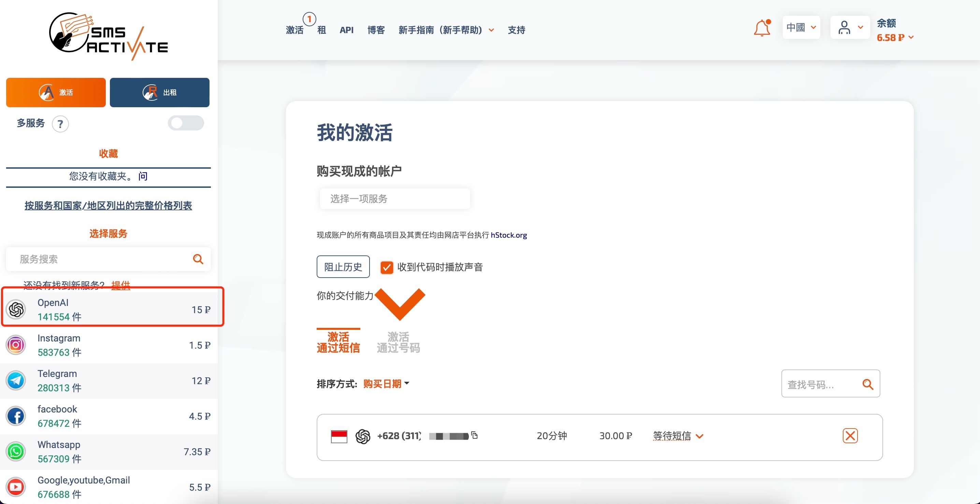The height and width of the screenshot is (504, 980).
Task: Open the 中國 language dropdown
Action: click(x=801, y=27)
